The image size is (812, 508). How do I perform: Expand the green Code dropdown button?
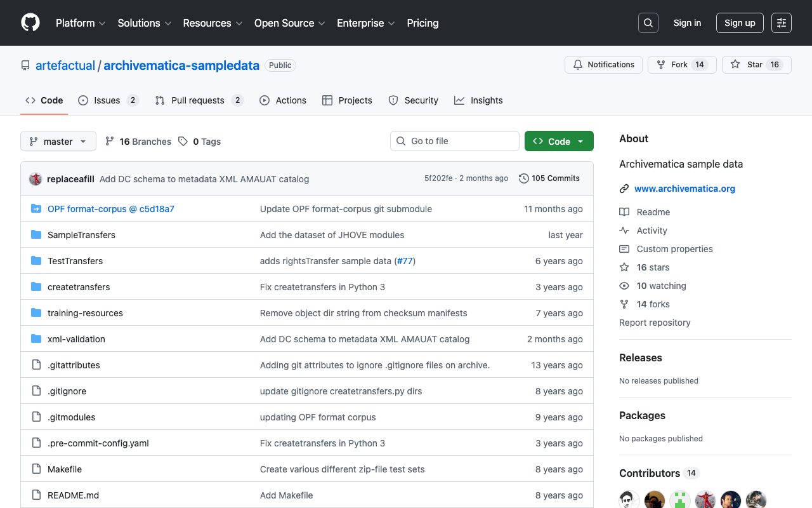coord(559,142)
